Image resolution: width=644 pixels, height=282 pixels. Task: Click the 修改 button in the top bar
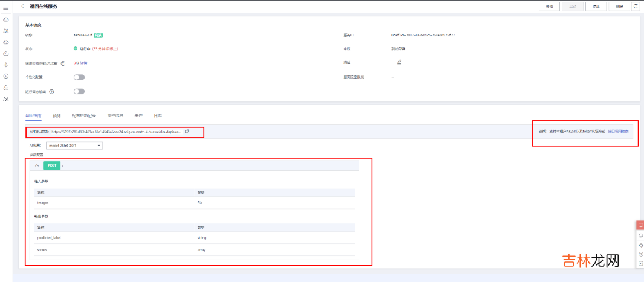click(549, 6)
